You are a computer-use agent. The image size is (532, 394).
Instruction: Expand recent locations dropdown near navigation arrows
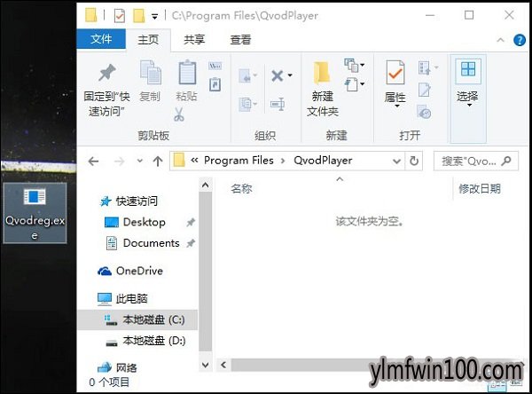pyautogui.click(x=139, y=161)
